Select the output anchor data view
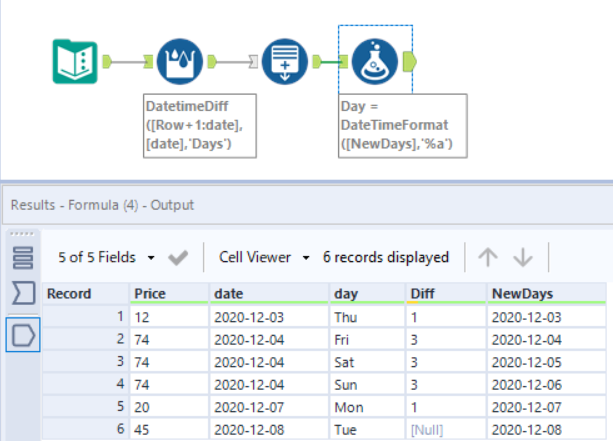 coord(23,335)
